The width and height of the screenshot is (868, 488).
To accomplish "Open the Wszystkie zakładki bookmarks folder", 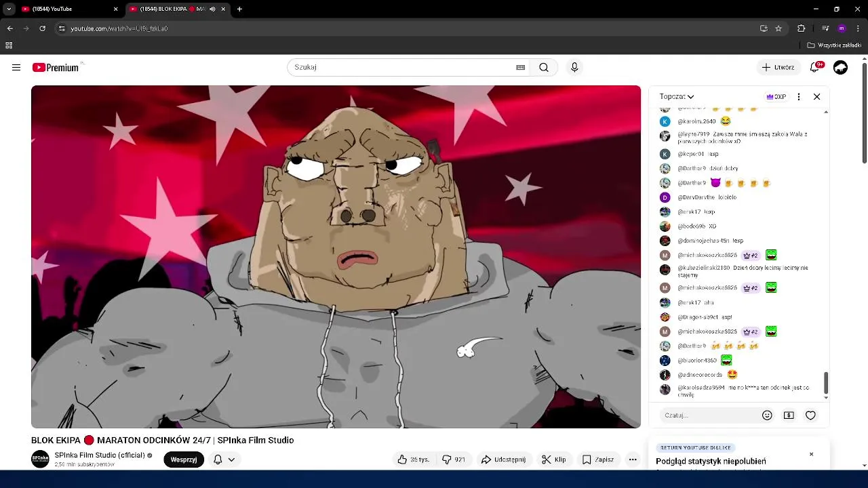I will click(834, 45).
